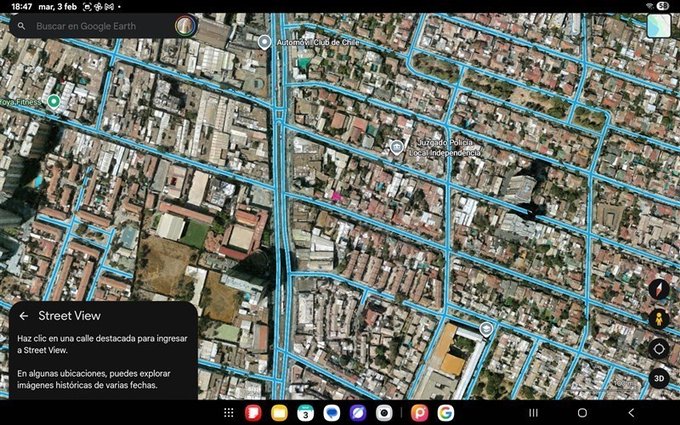
Task: Tap the search magnifier icon
Action: click(20, 26)
